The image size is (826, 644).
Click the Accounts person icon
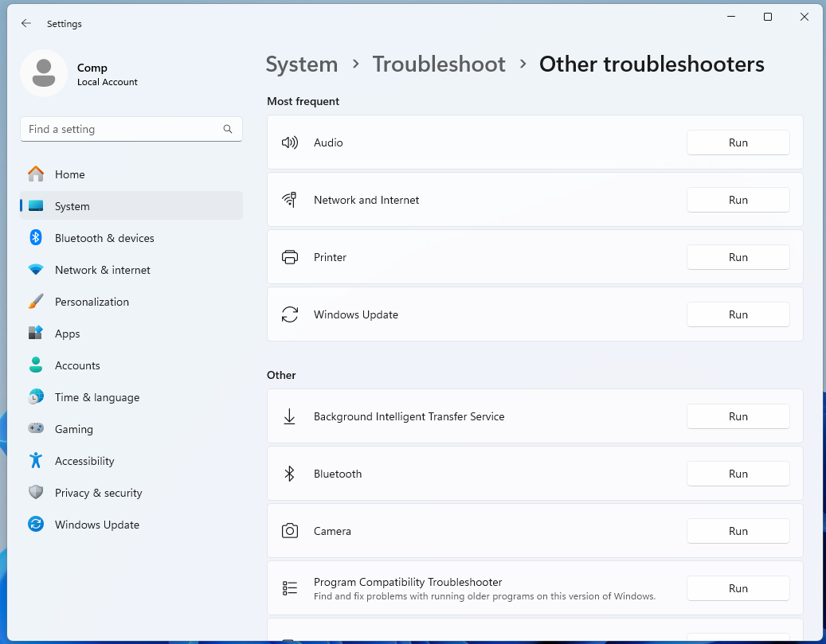pyautogui.click(x=36, y=365)
